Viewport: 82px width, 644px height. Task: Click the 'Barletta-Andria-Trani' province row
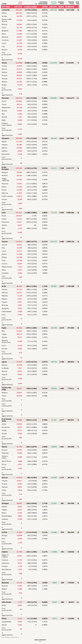coord(40,341)
